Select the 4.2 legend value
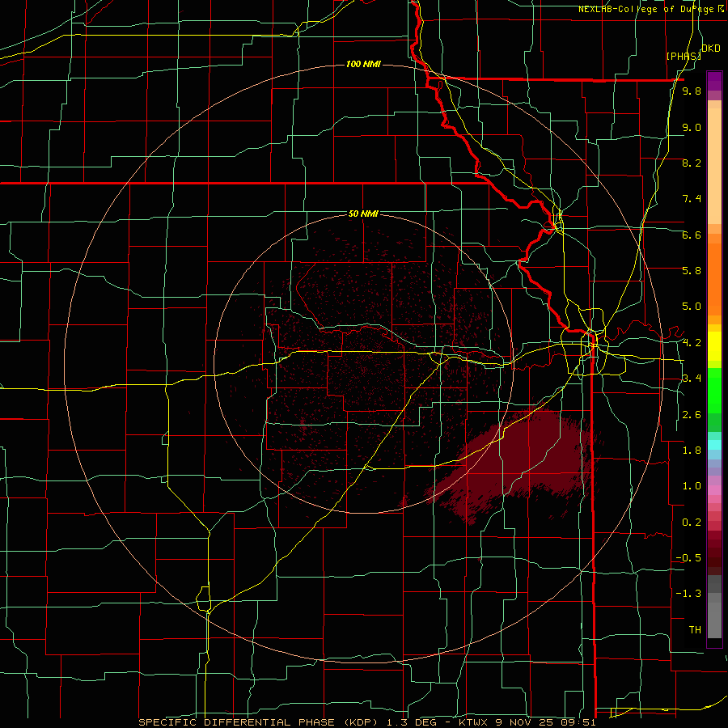Viewport: 728px width, 728px height. click(692, 343)
